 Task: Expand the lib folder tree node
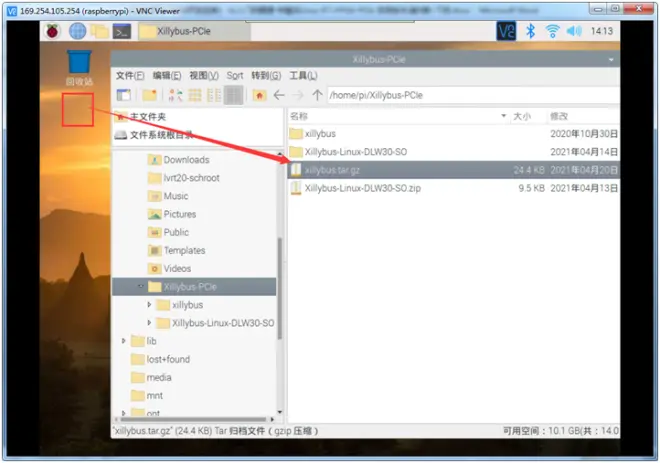(123, 341)
